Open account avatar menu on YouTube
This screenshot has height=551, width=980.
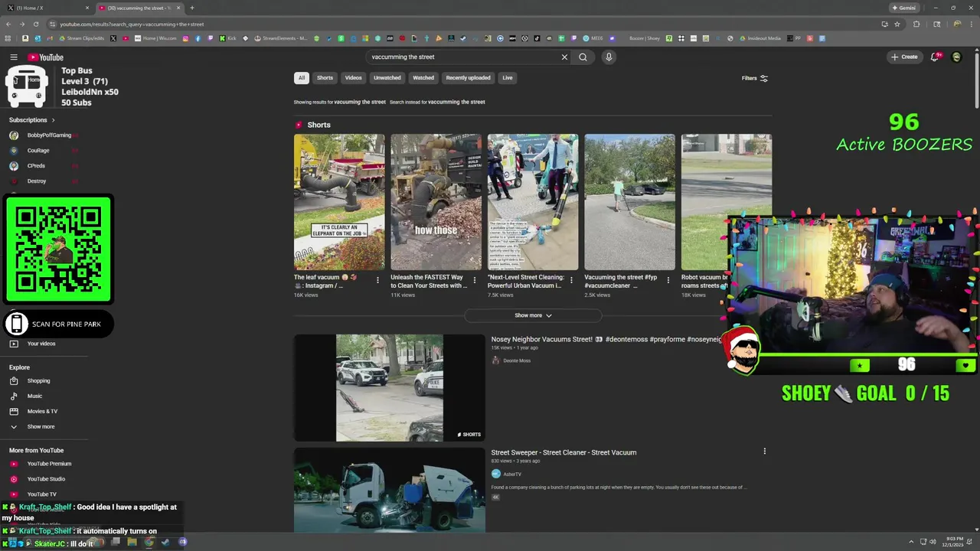956,57
